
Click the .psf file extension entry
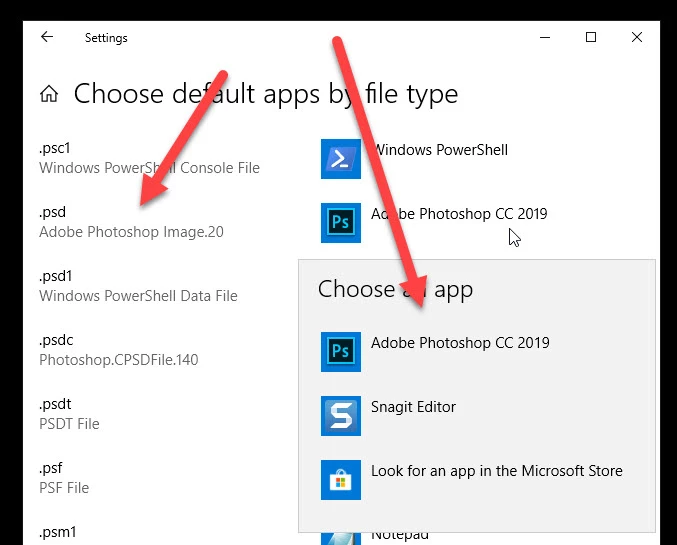[x=51, y=468]
